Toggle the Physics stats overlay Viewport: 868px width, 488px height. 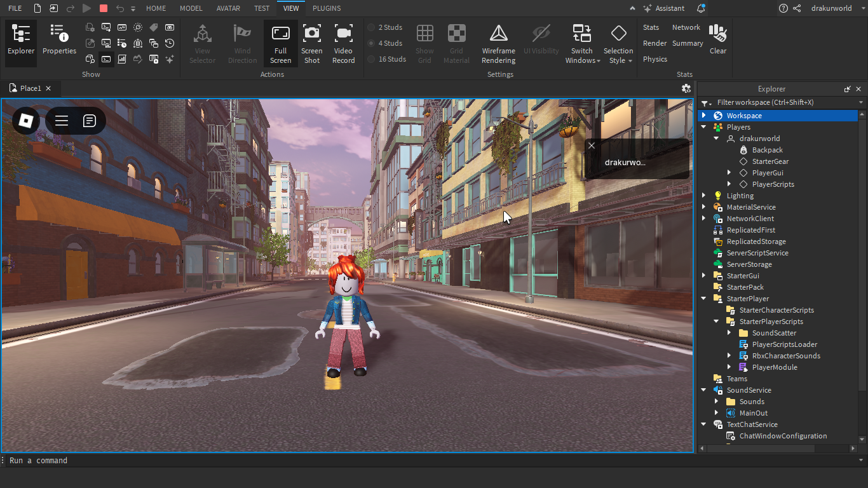[655, 59]
